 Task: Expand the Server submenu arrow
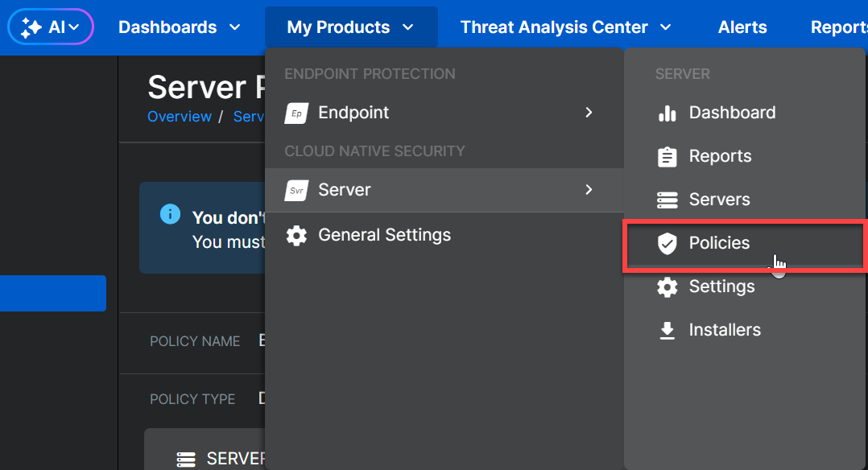tap(589, 190)
